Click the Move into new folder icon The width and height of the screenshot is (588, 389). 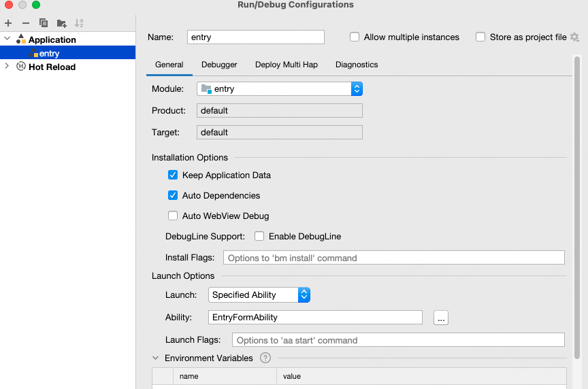point(62,23)
